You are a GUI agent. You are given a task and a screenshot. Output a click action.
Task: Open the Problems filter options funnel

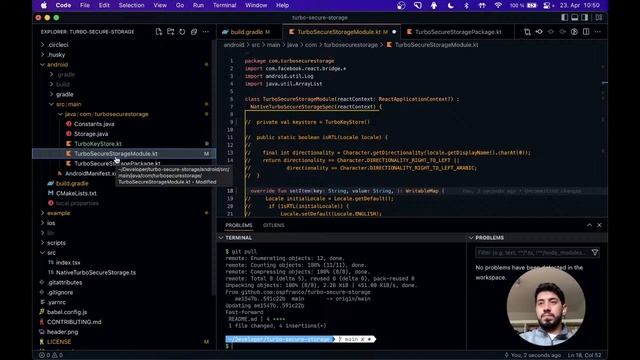[x=595, y=253]
